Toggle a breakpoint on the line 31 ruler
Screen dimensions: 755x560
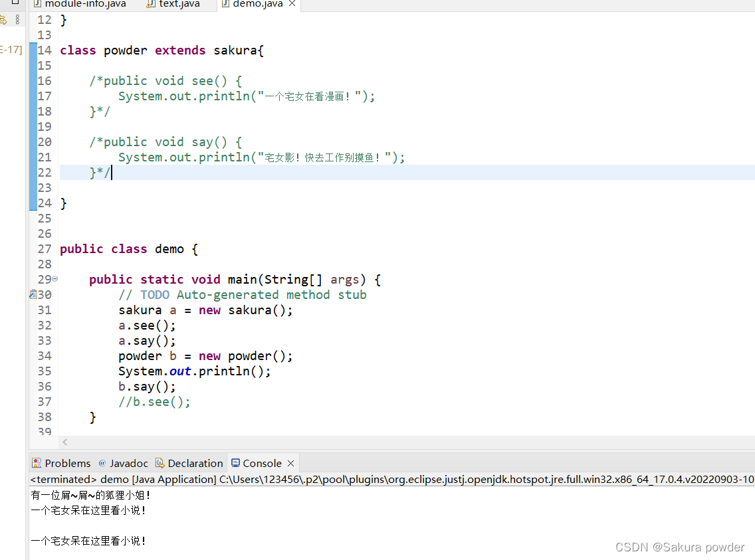(x=32, y=310)
